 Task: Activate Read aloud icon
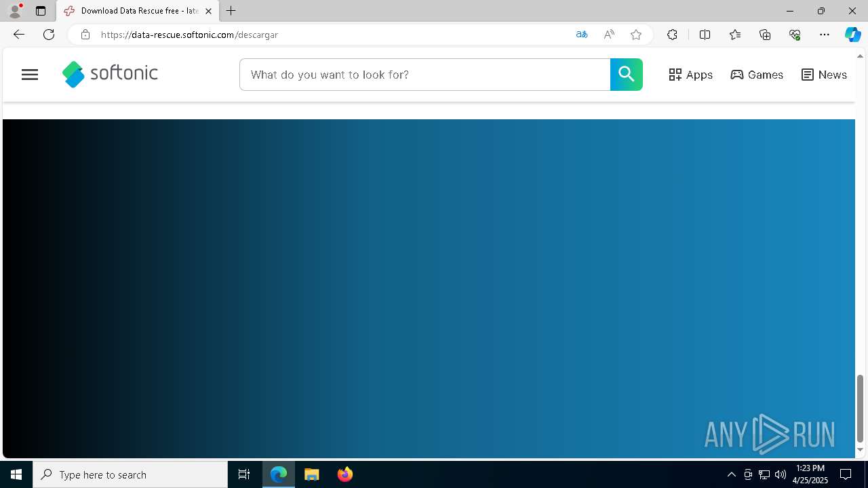pyautogui.click(x=609, y=35)
